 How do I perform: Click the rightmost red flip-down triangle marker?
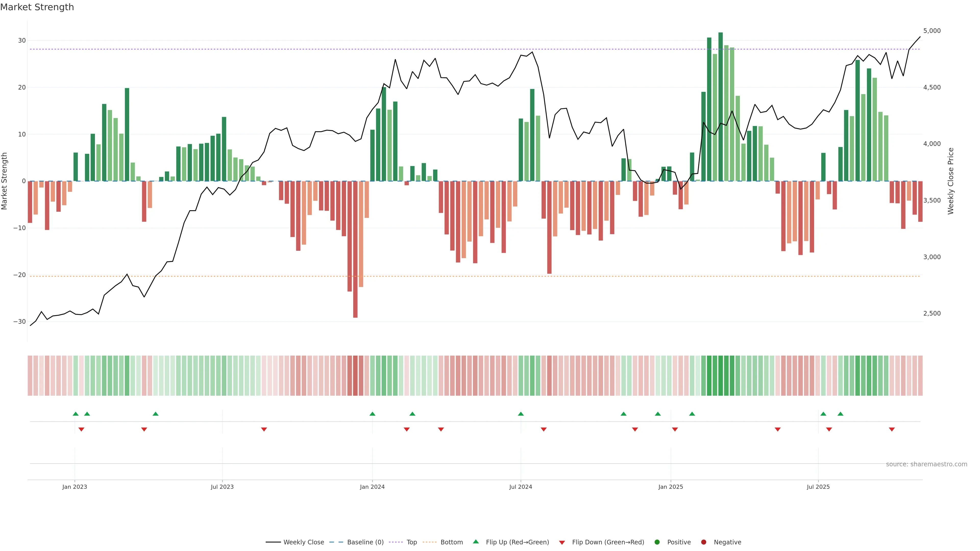[x=892, y=429]
